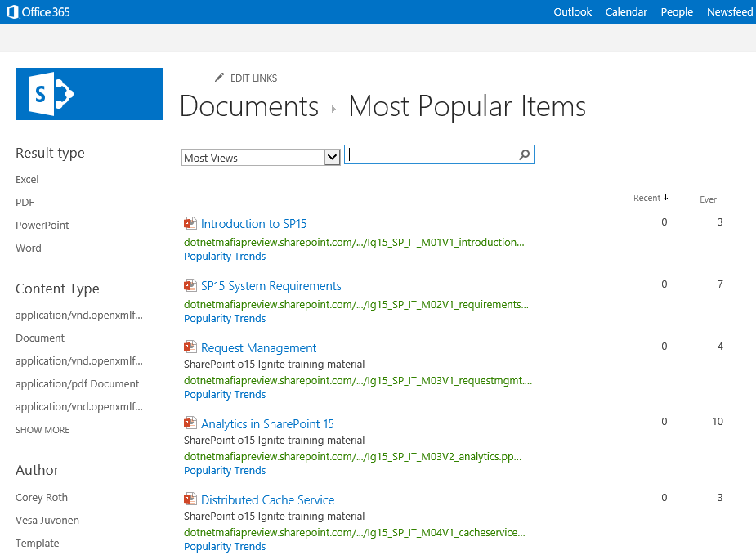This screenshot has width=756, height=555.
Task: Filter results by PowerPoint
Action: pyautogui.click(x=42, y=225)
